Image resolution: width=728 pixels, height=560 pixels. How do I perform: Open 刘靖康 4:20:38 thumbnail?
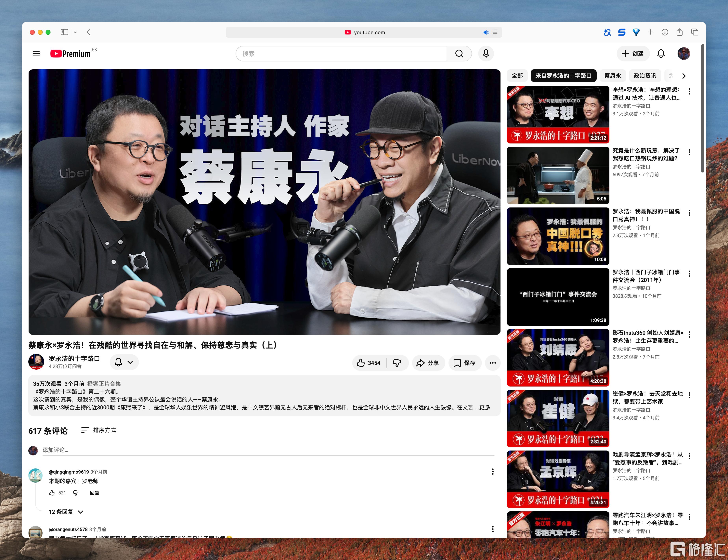[x=558, y=358]
